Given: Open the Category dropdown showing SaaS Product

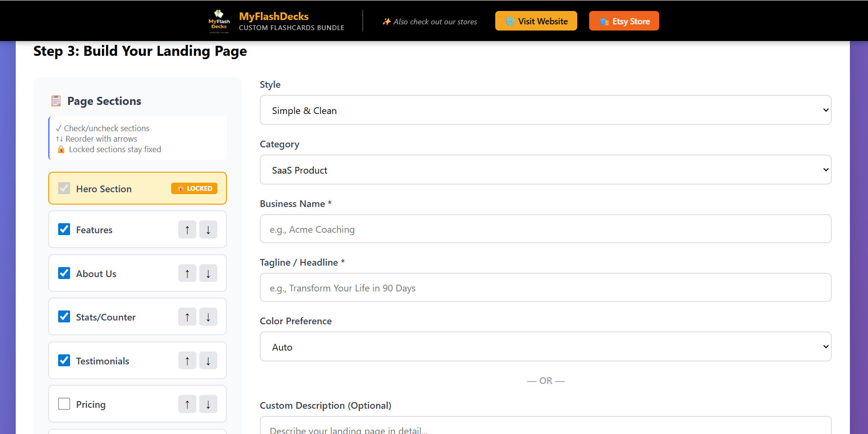Looking at the screenshot, I should (x=545, y=170).
